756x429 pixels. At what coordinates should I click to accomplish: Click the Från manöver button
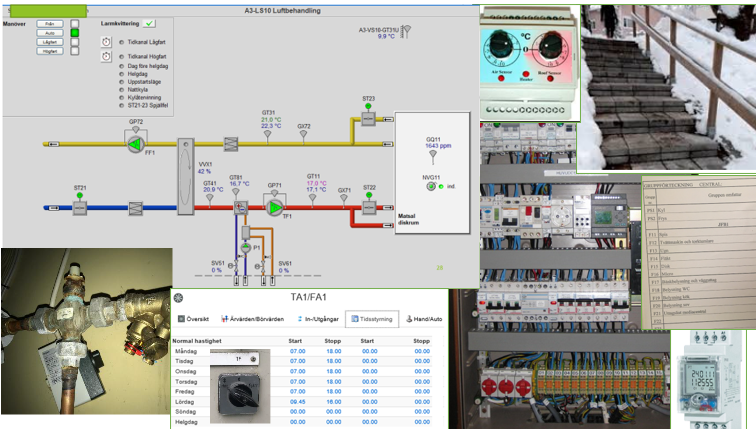tap(50, 24)
